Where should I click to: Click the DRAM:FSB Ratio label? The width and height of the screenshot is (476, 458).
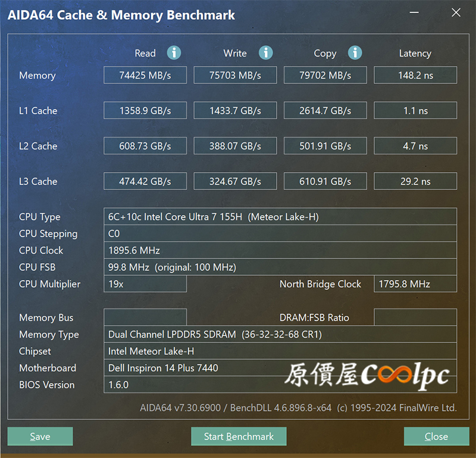(314, 317)
